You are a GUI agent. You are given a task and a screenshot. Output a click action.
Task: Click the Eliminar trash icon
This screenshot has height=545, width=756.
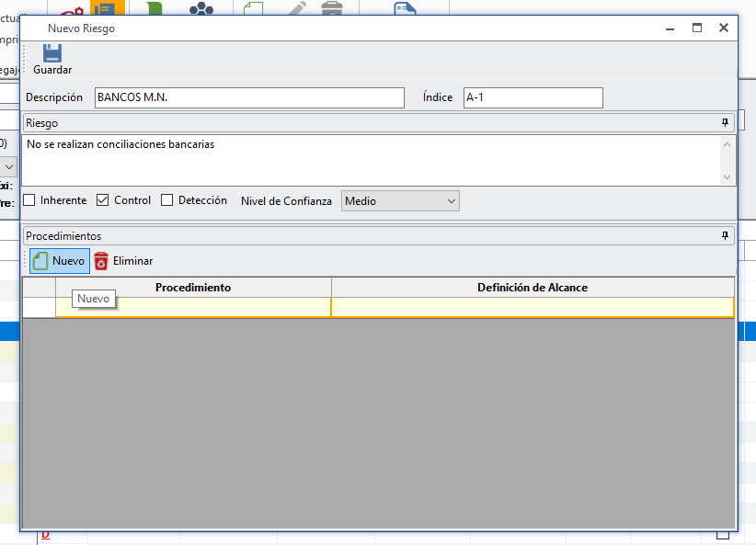[x=101, y=261]
